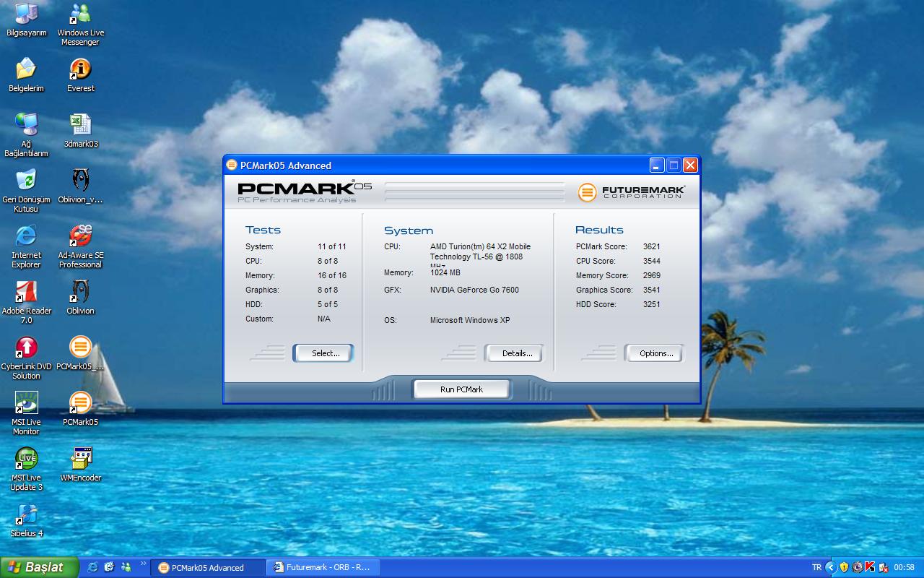This screenshot has height=578, width=924.
Task: Click the Memory Score value 2969
Action: pyautogui.click(x=652, y=275)
